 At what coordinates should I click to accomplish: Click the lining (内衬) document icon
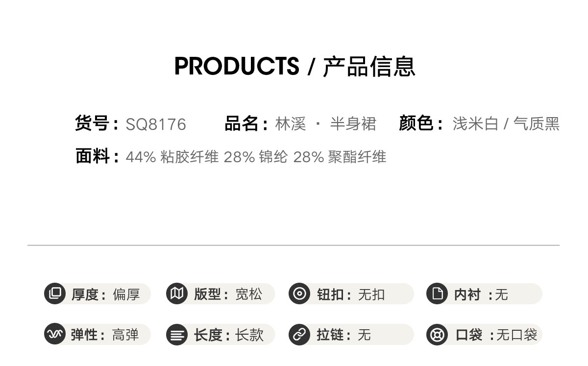pos(437,294)
